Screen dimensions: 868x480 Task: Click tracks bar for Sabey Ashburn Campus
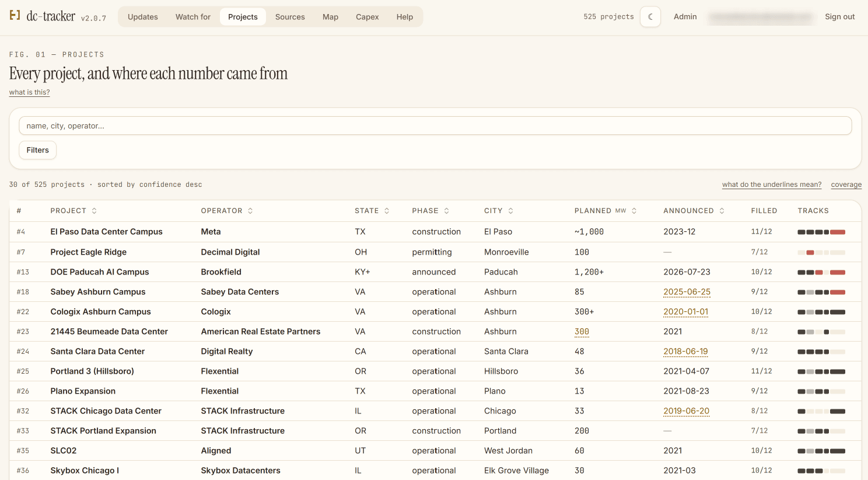[821, 292]
